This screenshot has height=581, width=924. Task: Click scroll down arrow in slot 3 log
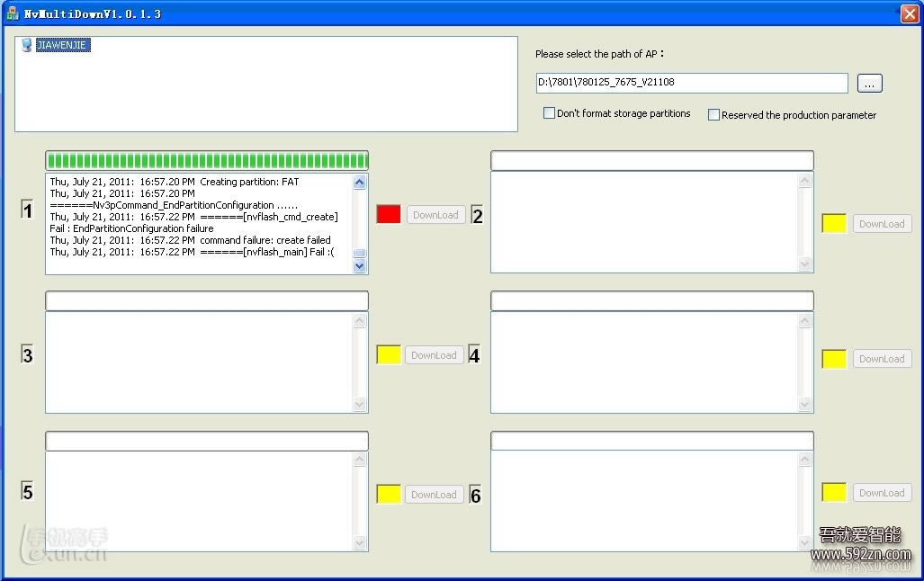360,406
